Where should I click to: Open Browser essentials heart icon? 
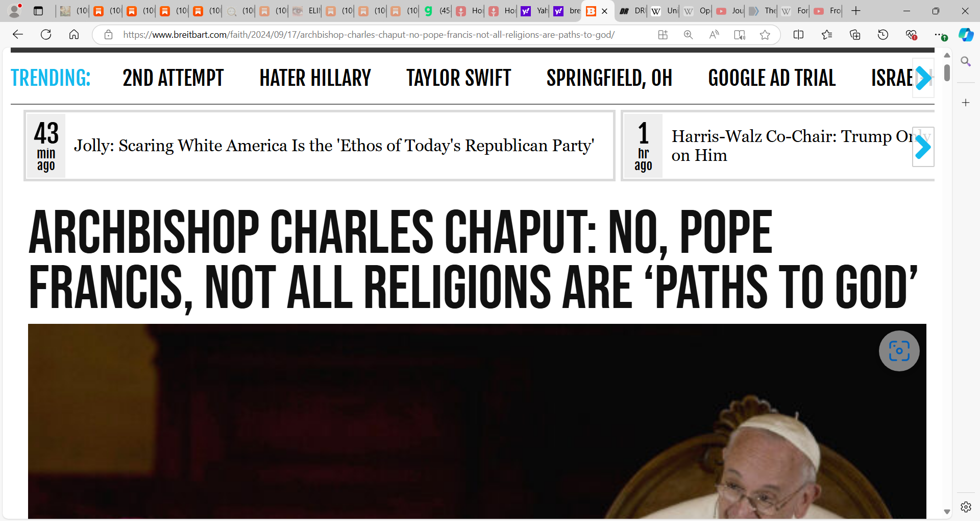click(911, 35)
